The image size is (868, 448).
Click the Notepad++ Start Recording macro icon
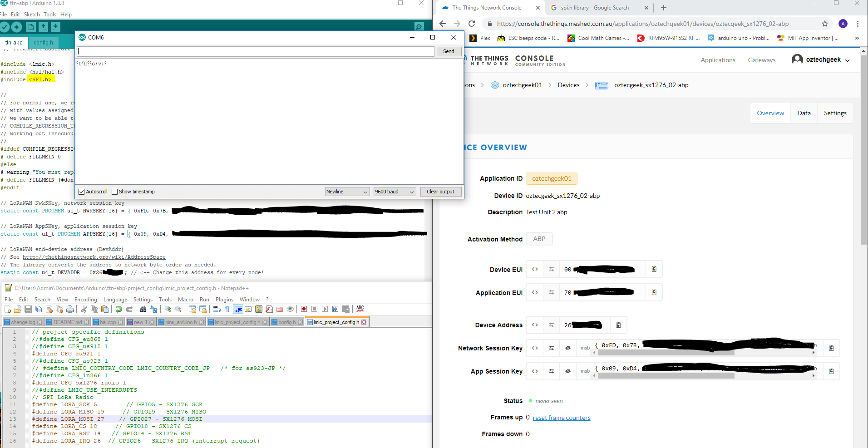click(x=304, y=309)
